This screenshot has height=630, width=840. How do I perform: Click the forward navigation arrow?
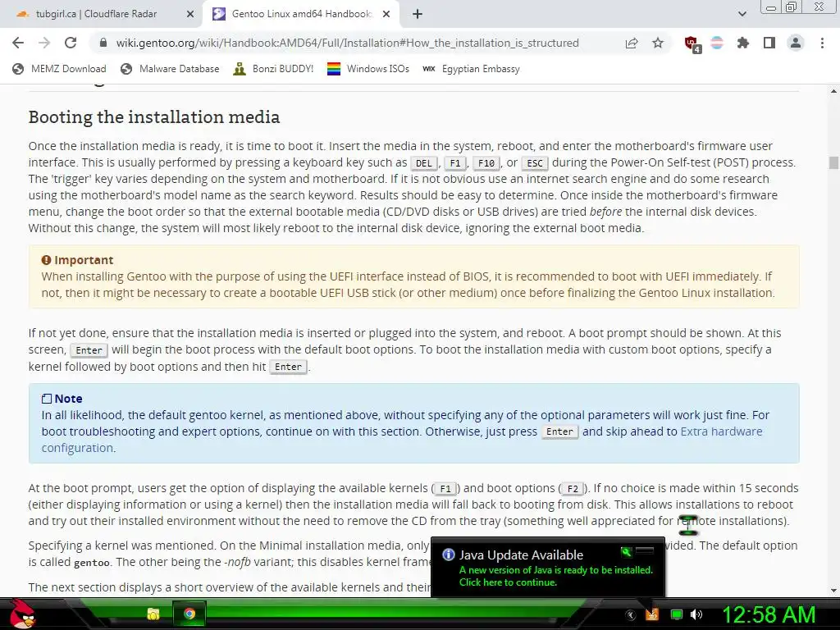tap(44, 43)
